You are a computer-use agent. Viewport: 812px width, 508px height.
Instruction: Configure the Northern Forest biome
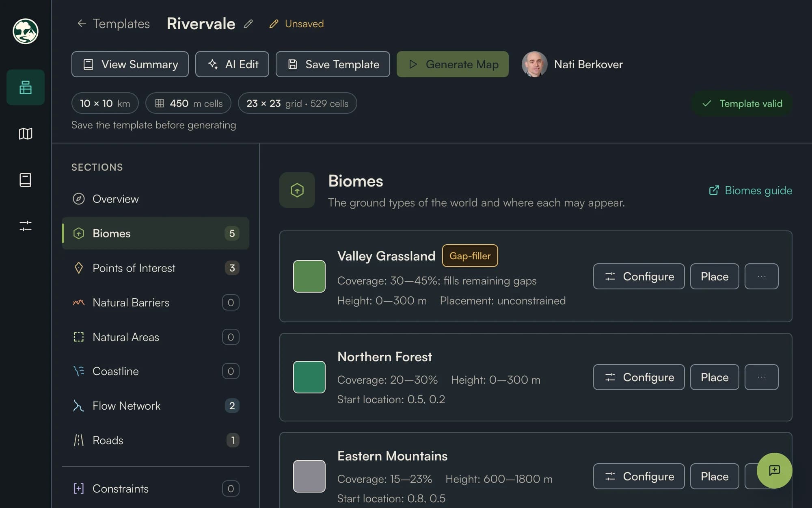(x=639, y=377)
